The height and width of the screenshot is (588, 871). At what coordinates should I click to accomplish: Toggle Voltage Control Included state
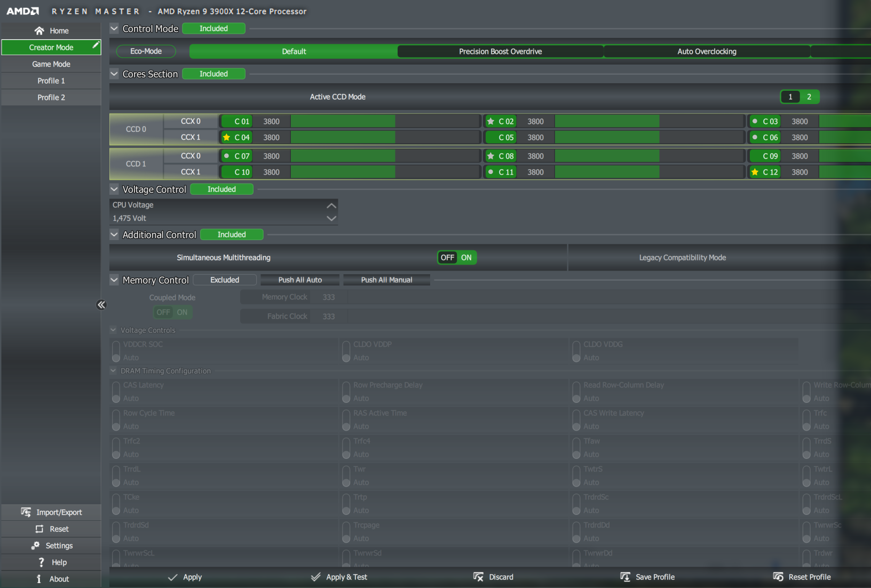[x=221, y=189]
